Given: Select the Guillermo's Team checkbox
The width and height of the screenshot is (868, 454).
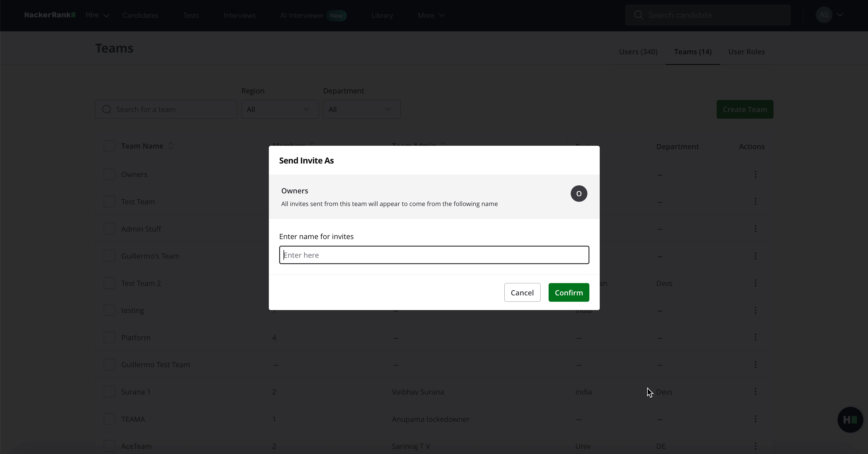Looking at the screenshot, I should point(109,256).
